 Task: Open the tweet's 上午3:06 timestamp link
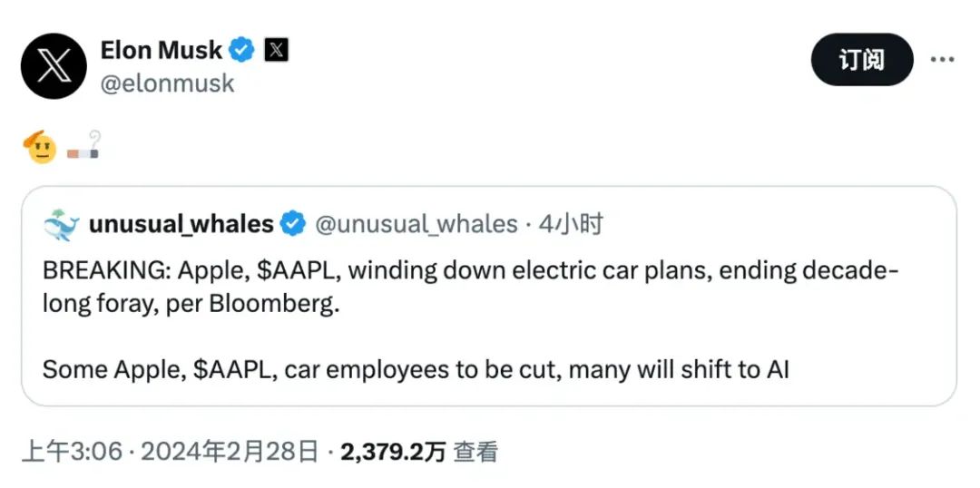[71, 451]
